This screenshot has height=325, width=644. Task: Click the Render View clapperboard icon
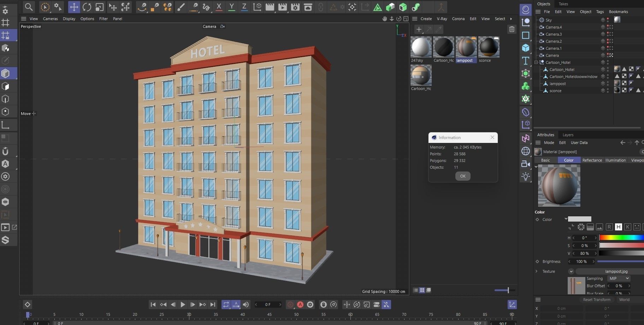270,7
